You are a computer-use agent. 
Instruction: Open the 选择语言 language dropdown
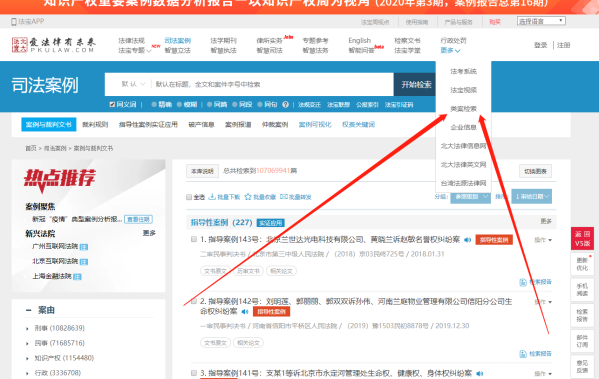coord(541,21)
